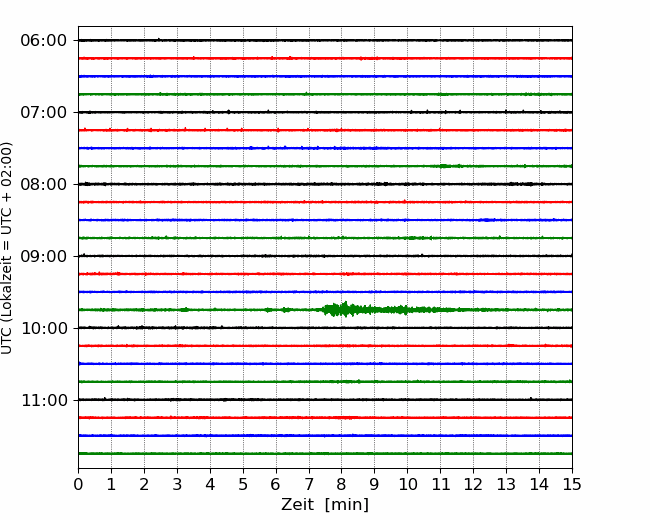Viewport: 650px width, 520px height.
Task: Click the x-axis tick label 9
Action: [x=375, y=484]
